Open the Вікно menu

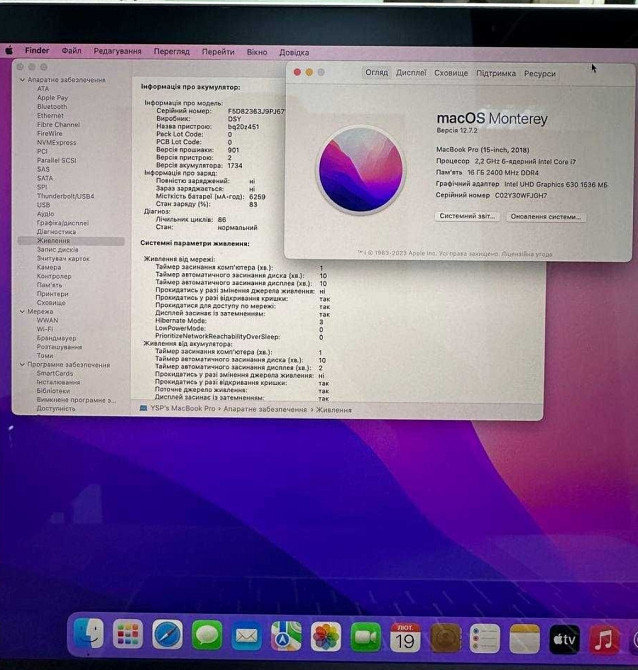coord(257,52)
